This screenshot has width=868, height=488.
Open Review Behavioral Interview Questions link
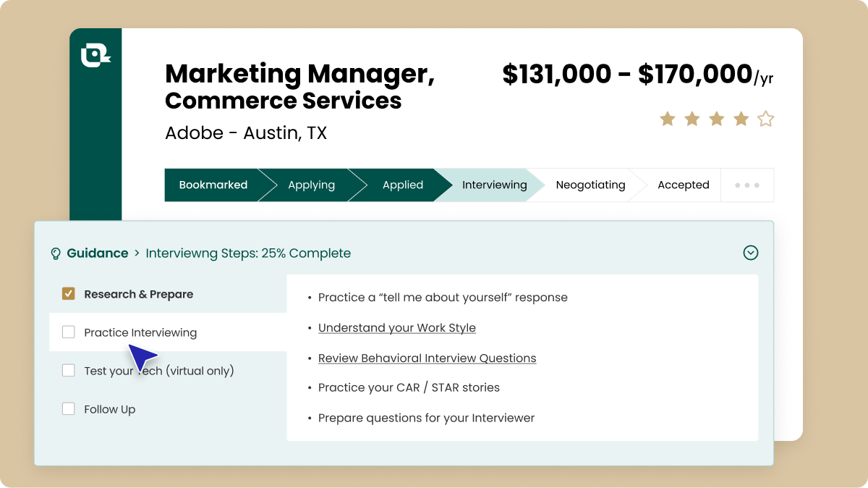(x=427, y=358)
